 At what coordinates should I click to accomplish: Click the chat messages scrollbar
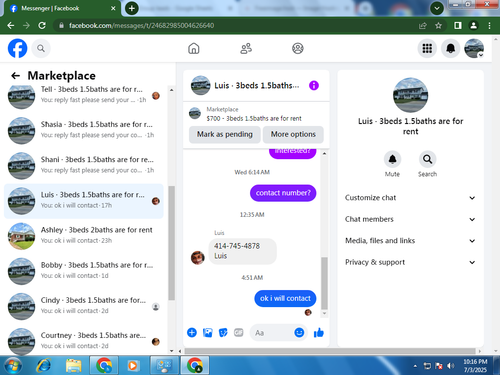[324, 283]
